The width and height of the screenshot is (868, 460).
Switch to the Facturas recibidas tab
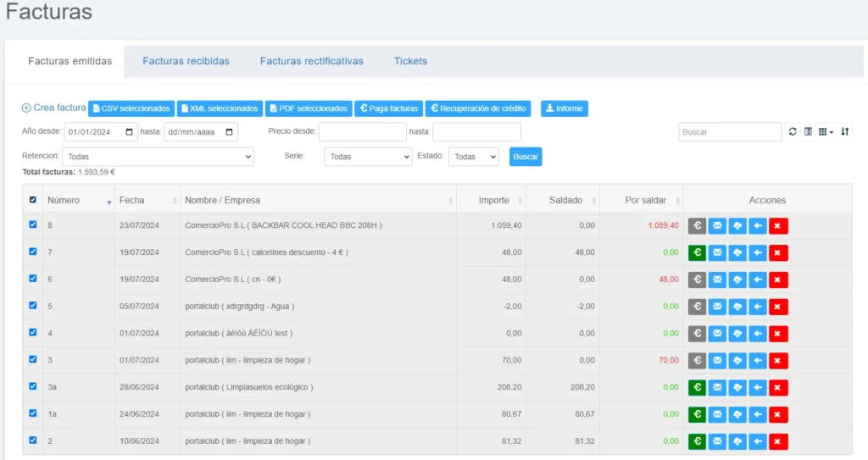click(x=186, y=61)
